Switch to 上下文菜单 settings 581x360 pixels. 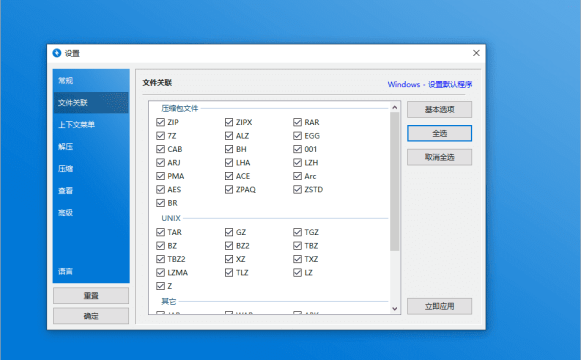click(91, 124)
